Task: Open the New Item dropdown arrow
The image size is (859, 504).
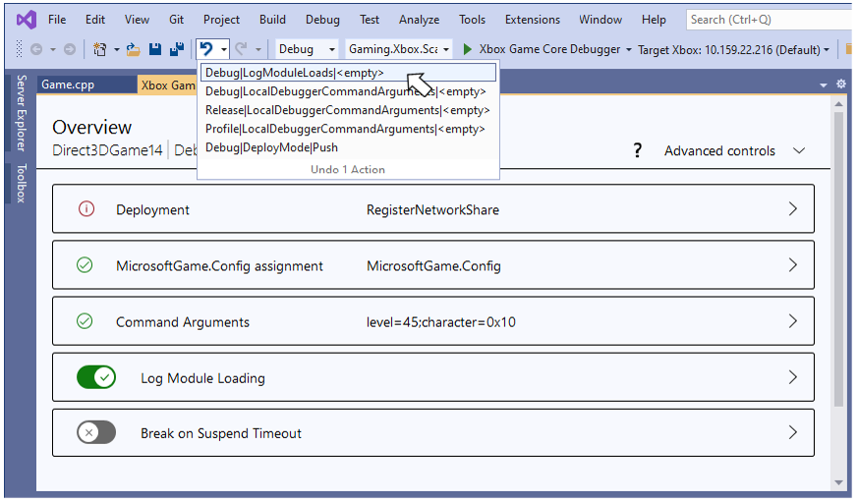Action: tap(116, 50)
